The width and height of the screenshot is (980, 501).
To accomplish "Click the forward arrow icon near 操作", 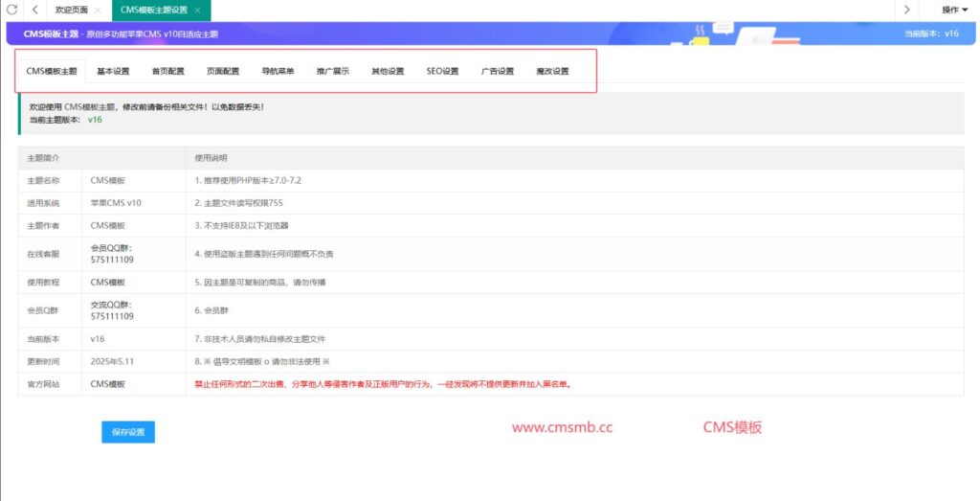I will (907, 10).
